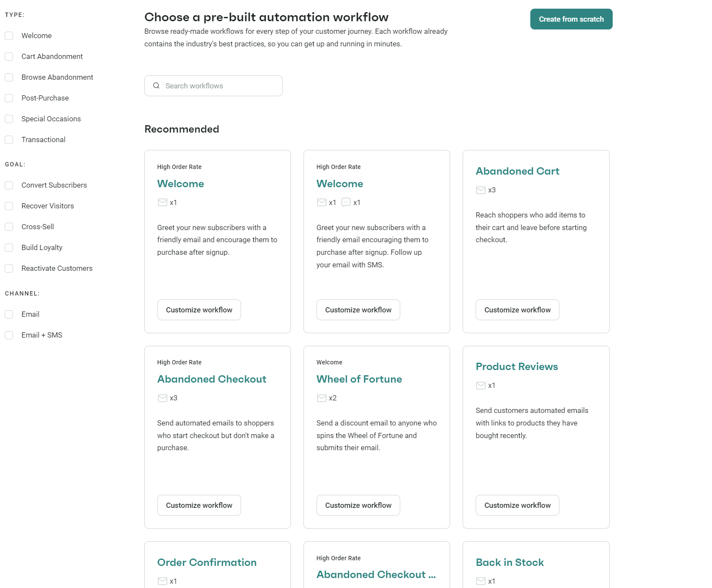
Task: Click the SMS bubble icon on the second Welcome card
Action: [346, 202]
